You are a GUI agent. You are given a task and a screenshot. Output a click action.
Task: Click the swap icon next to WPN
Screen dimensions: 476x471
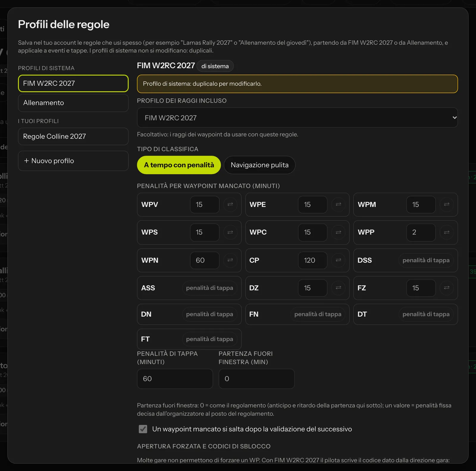point(230,260)
